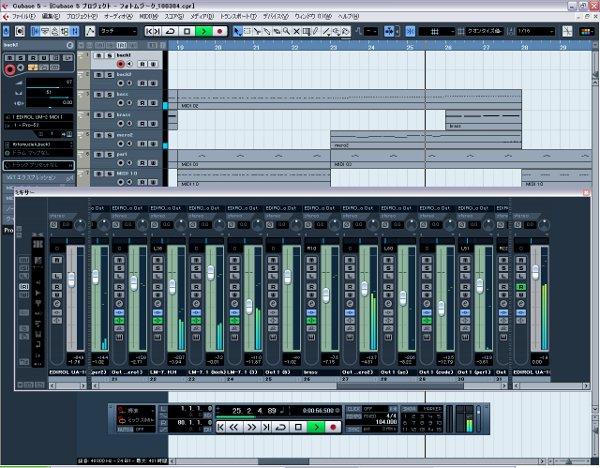Image resolution: width=600 pixels, height=468 pixels.
Task: Start playback from top toolbar Play button
Action: pyautogui.click(x=204, y=31)
